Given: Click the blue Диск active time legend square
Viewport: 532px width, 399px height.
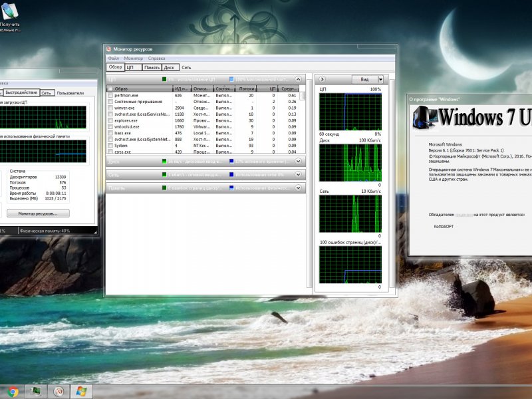Looking at the screenshot, I should point(231,161).
